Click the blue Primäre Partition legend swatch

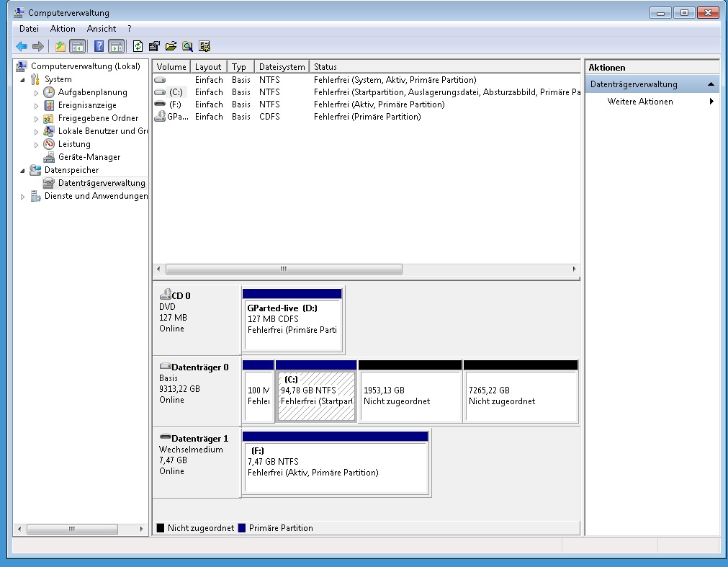click(241, 528)
